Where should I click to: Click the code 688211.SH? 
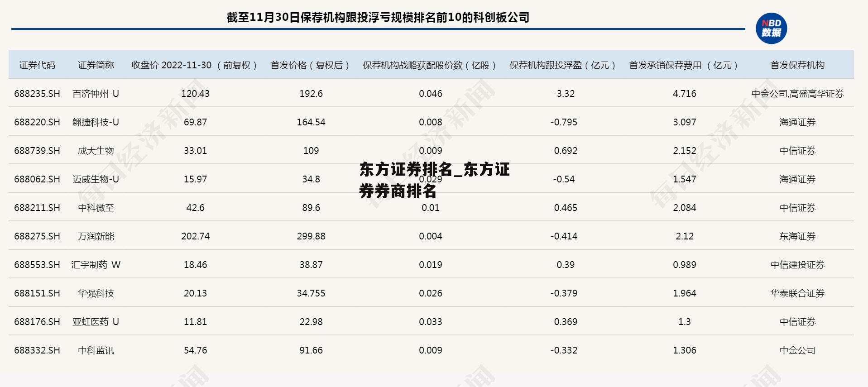(x=37, y=208)
